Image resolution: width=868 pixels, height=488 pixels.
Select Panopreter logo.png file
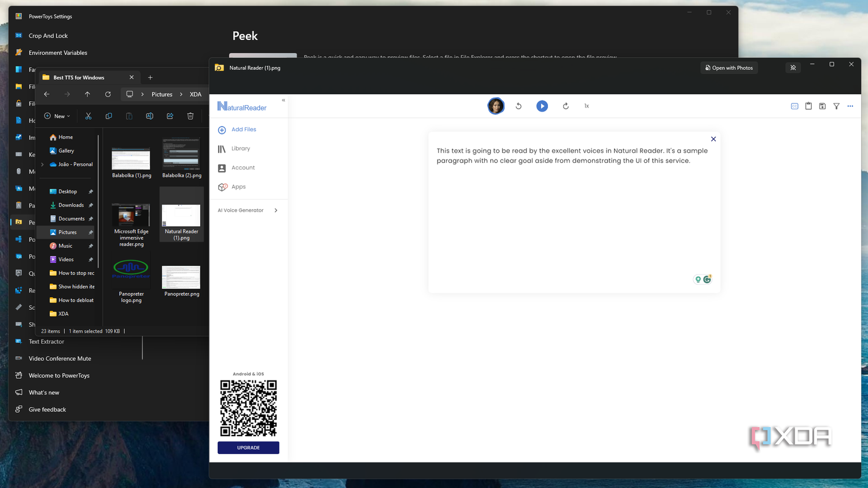[131, 281]
